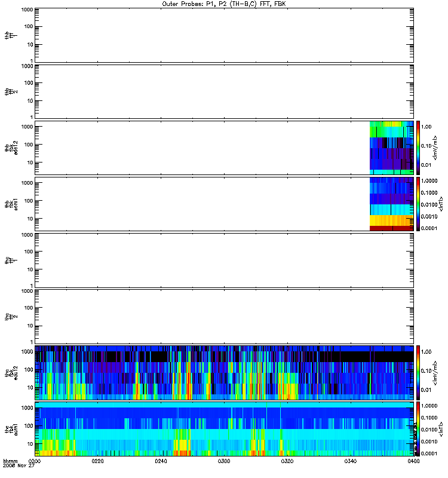This screenshot has height=478, width=448.
Task: Click the '100' y-axis tick of thb fbk scm1 panel
Action: pyautogui.click(x=29, y=201)
